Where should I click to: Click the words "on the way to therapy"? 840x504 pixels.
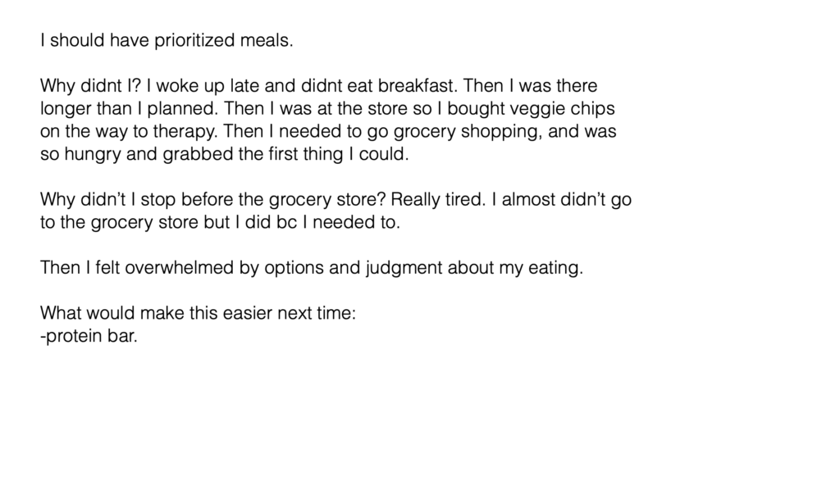coord(129,132)
